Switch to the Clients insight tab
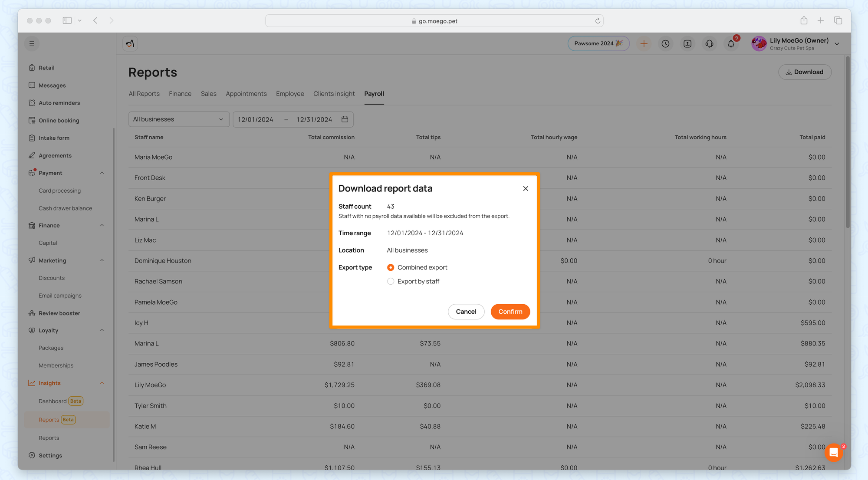 click(x=334, y=94)
